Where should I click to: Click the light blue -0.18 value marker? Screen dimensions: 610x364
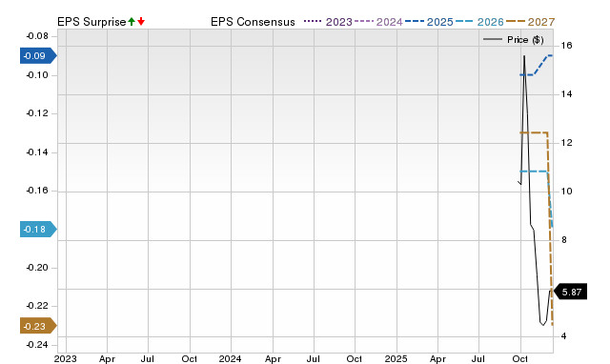pos(38,229)
